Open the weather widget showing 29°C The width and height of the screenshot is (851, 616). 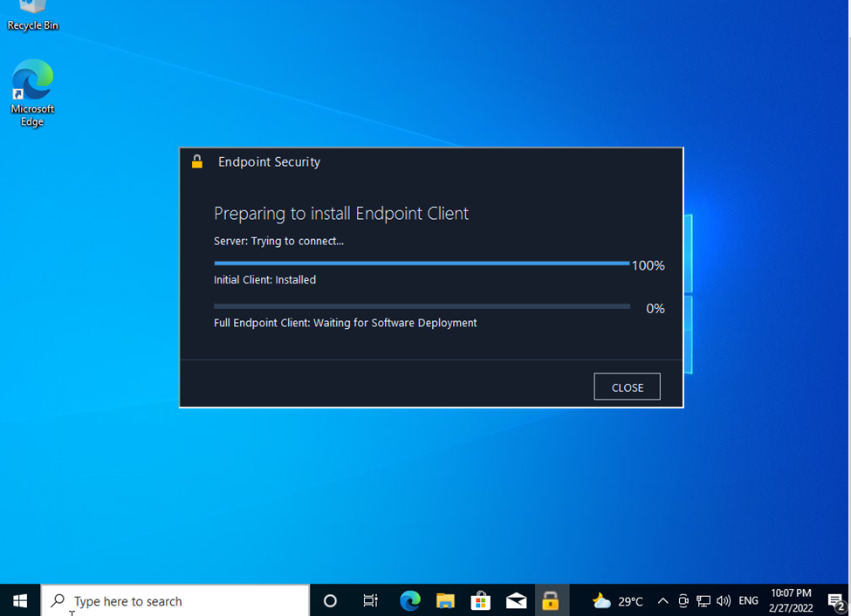click(x=618, y=601)
